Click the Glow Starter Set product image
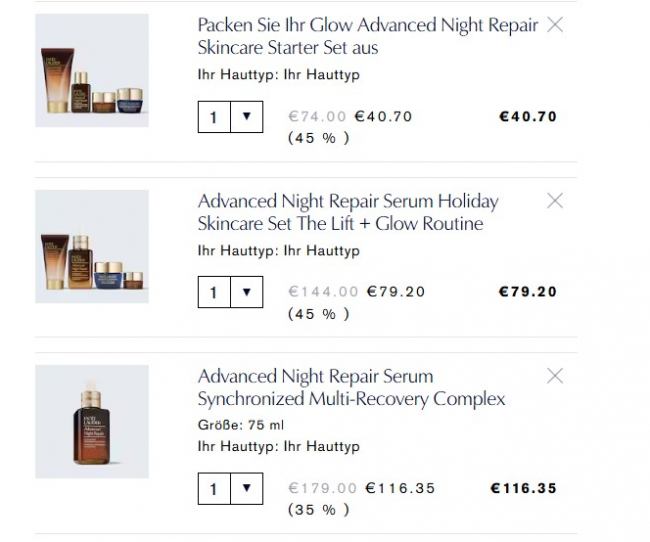 [x=92, y=70]
